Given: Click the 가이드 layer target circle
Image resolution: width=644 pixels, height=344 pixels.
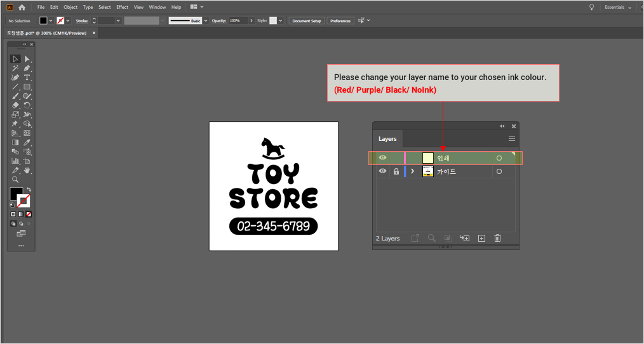Looking at the screenshot, I should pos(499,171).
